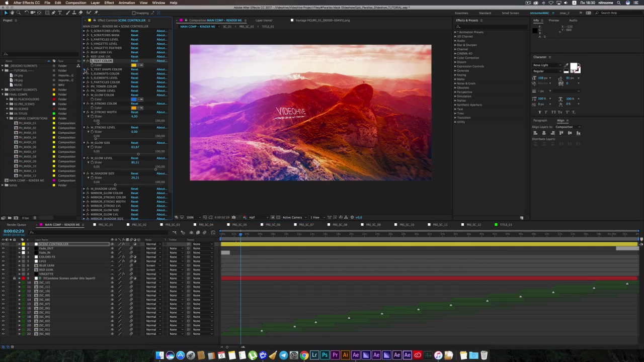Take snapshot with viewer camera icon
Viewport: 644px width, 362px height.
tap(233, 217)
